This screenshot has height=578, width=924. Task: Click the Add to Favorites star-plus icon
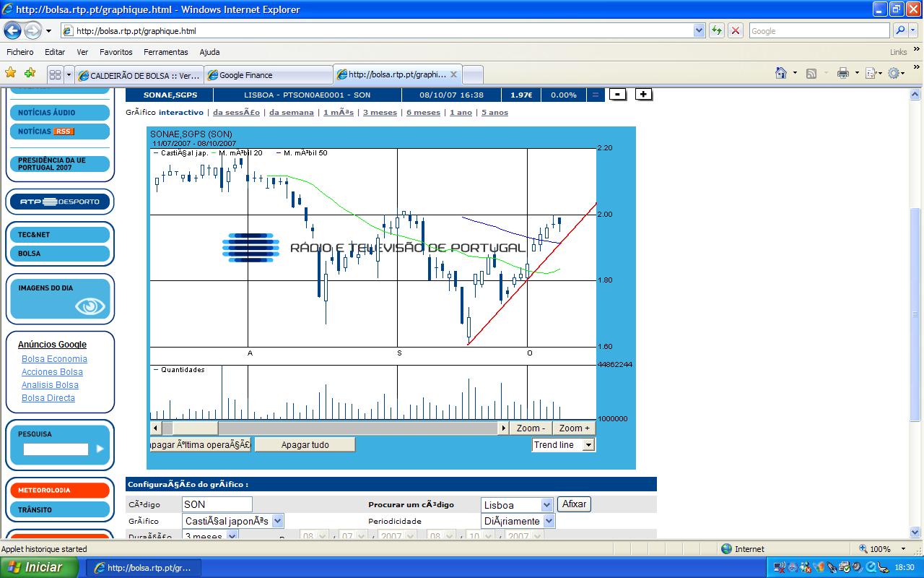tap(30, 73)
